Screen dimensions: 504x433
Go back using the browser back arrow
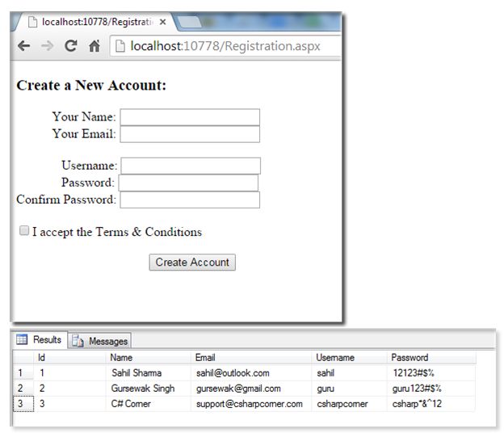(x=24, y=46)
